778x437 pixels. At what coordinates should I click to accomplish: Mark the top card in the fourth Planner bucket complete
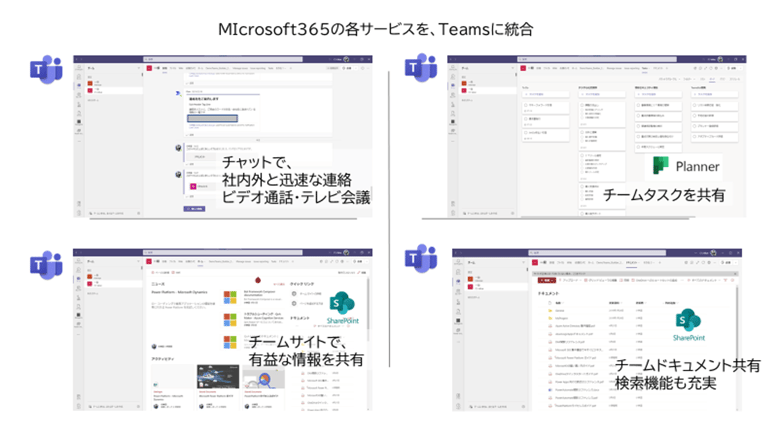click(696, 105)
